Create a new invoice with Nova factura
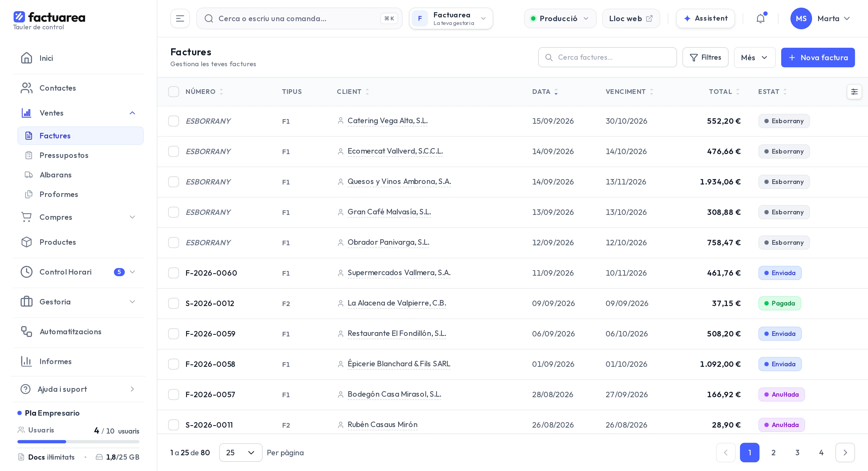Image resolution: width=868 pixels, height=471 pixels. (x=818, y=58)
